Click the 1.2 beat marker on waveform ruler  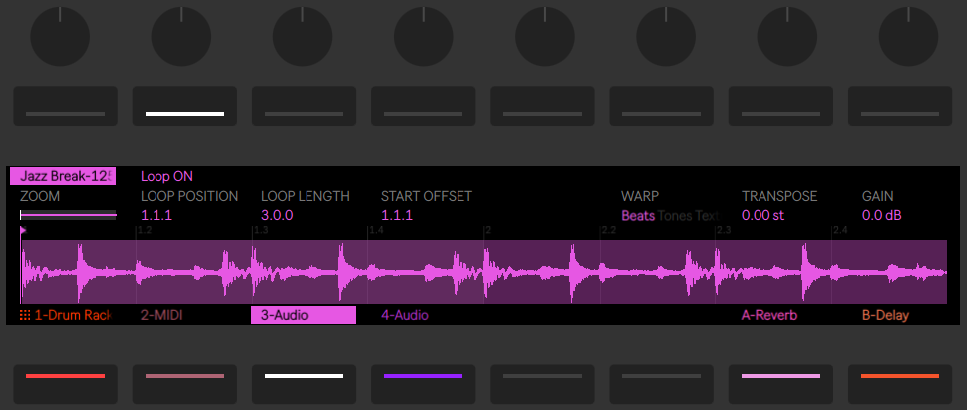coord(144,231)
